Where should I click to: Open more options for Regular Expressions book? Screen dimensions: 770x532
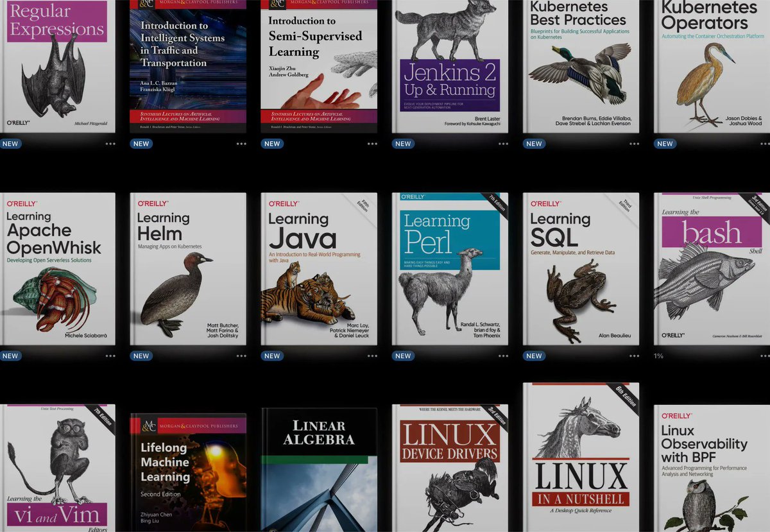pos(110,144)
